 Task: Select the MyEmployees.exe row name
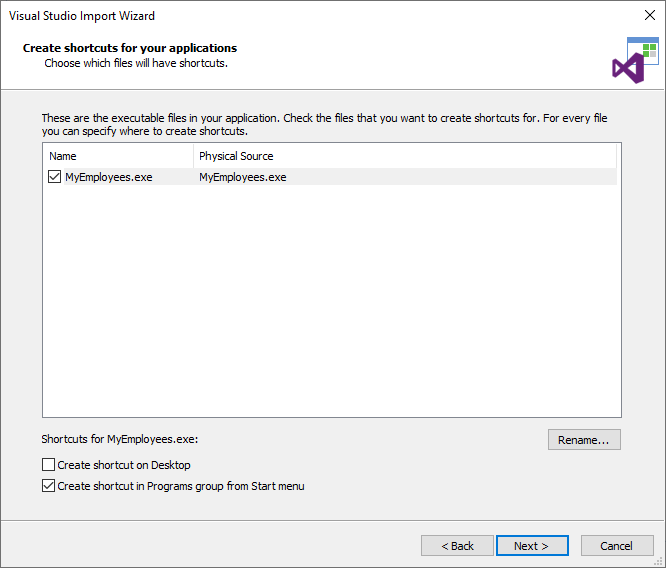click(109, 177)
